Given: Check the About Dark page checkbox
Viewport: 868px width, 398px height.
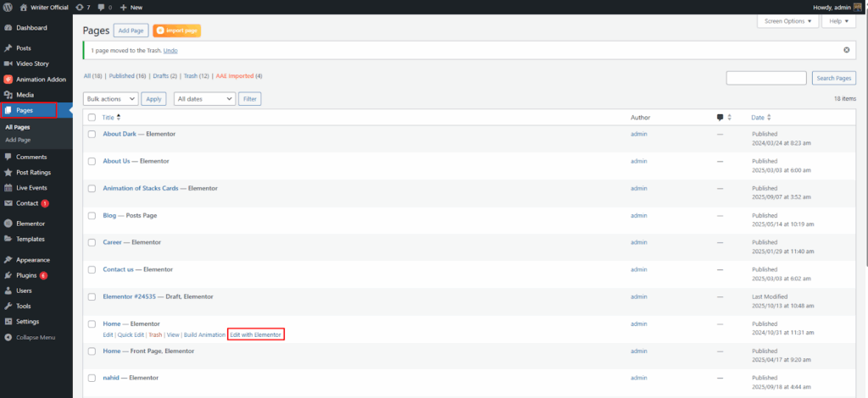Looking at the screenshot, I should [x=92, y=134].
